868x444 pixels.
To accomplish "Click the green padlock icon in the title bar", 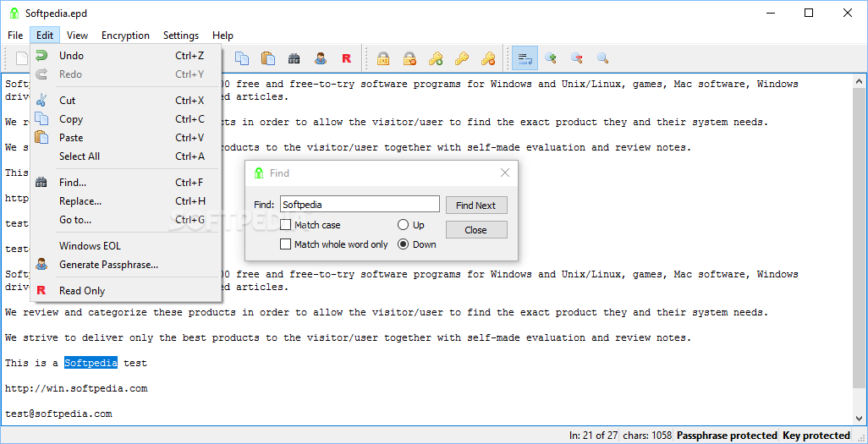I will pos(14,14).
